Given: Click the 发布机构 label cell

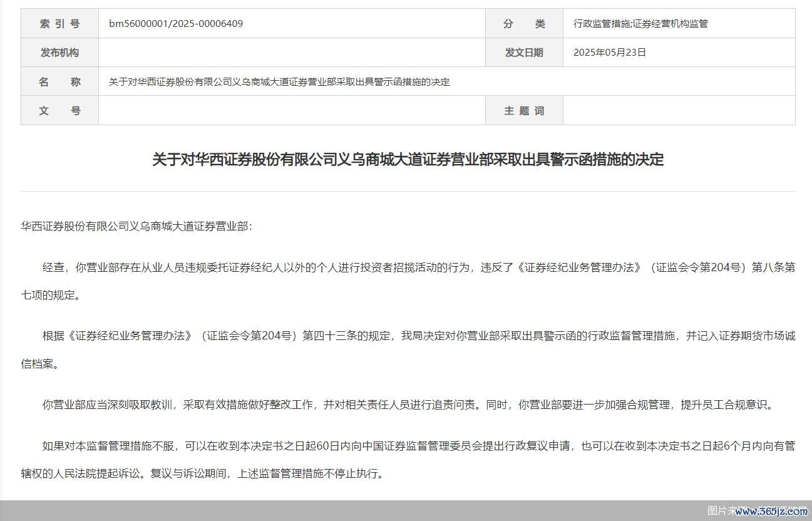Looking at the screenshot, I should 59,53.
